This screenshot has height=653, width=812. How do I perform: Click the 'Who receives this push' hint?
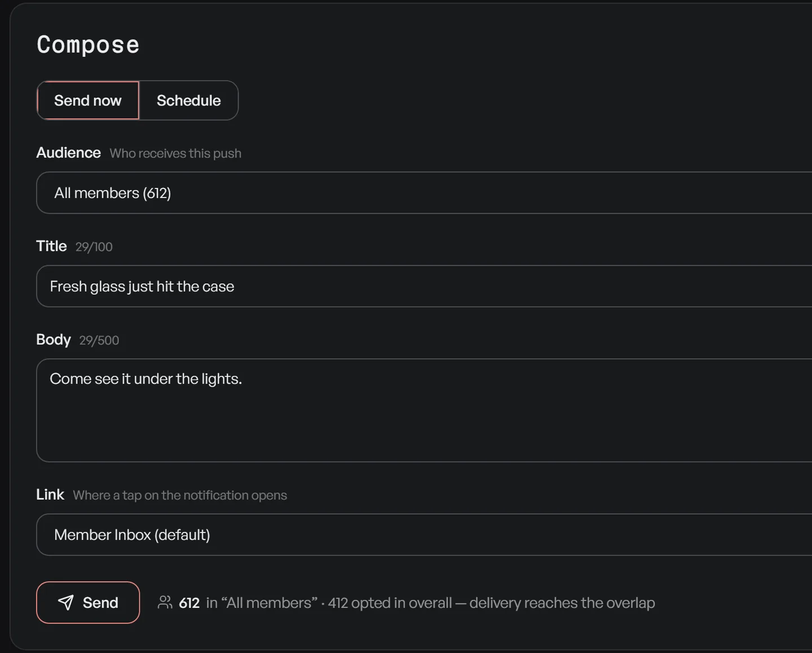pyautogui.click(x=175, y=153)
